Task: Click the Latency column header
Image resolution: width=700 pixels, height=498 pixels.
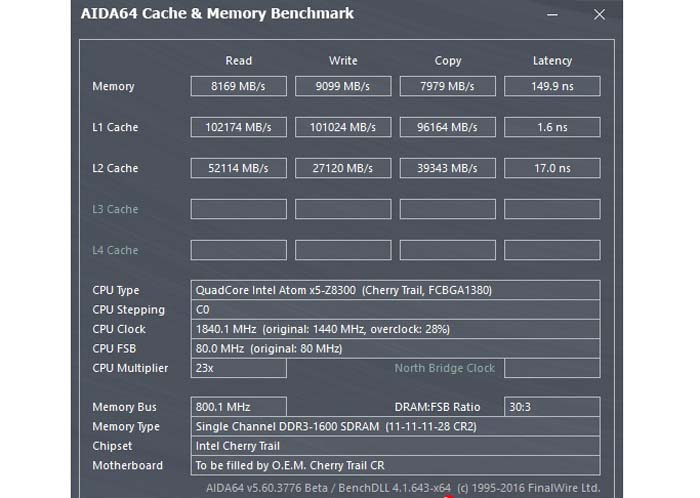Action: click(x=552, y=61)
